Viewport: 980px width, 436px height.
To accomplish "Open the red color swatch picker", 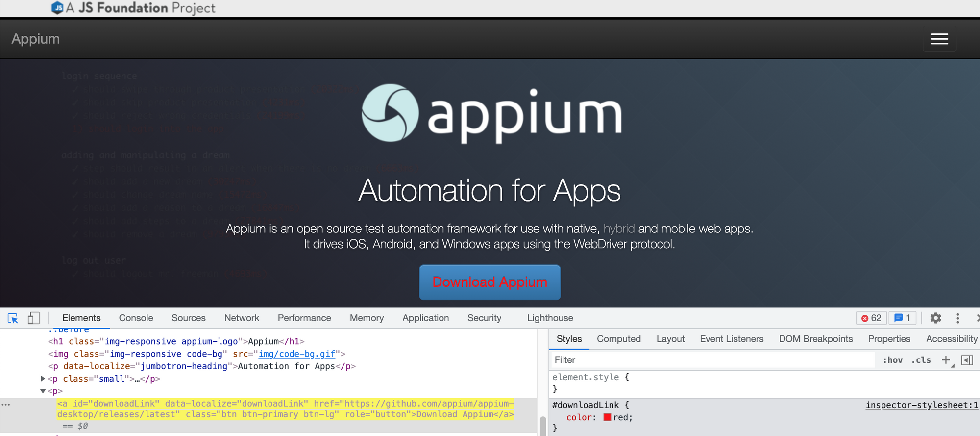I will (x=607, y=417).
